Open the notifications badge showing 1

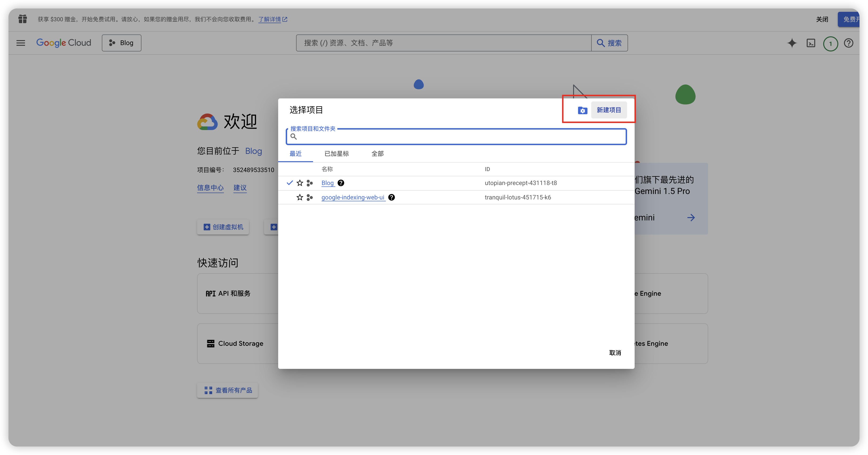[830, 43]
